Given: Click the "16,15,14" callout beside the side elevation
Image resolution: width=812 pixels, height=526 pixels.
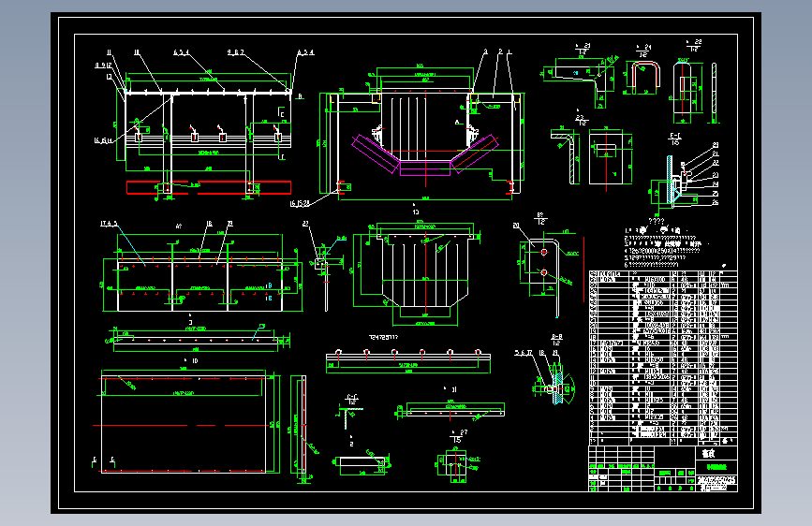Looking at the screenshot, I should [104, 140].
